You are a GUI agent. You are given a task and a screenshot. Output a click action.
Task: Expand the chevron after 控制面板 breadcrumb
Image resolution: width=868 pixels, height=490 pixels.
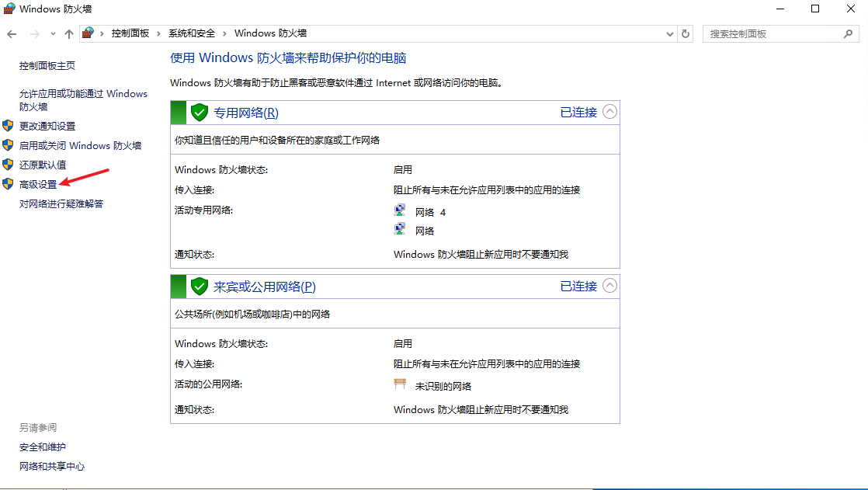click(x=158, y=33)
